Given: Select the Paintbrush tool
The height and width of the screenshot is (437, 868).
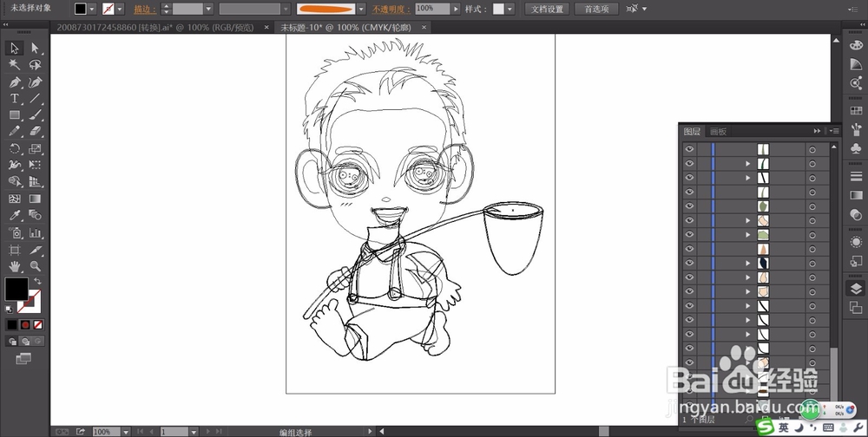Looking at the screenshot, I should 35,115.
